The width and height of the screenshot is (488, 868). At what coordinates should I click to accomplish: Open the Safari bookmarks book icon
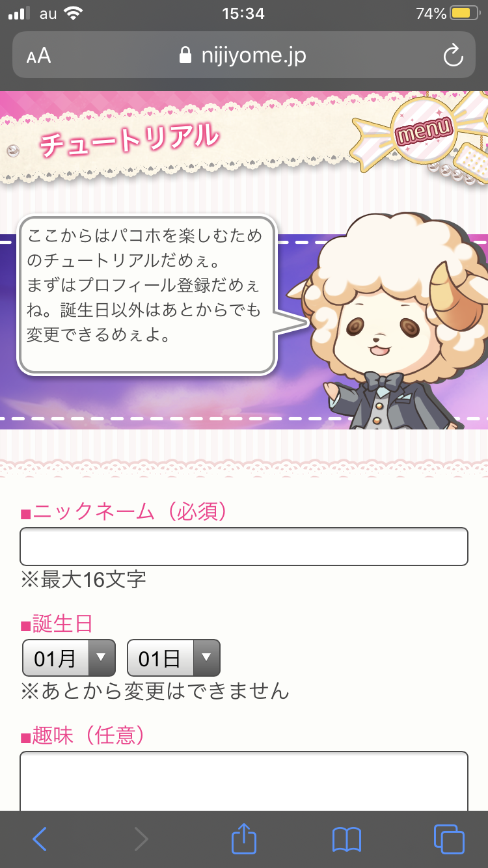(x=347, y=839)
